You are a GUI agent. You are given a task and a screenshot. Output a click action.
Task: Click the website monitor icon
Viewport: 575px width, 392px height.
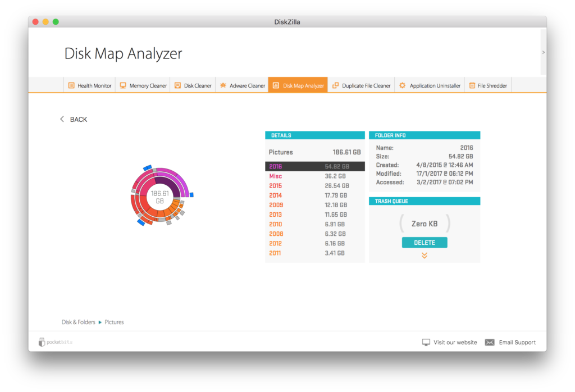click(426, 342)
